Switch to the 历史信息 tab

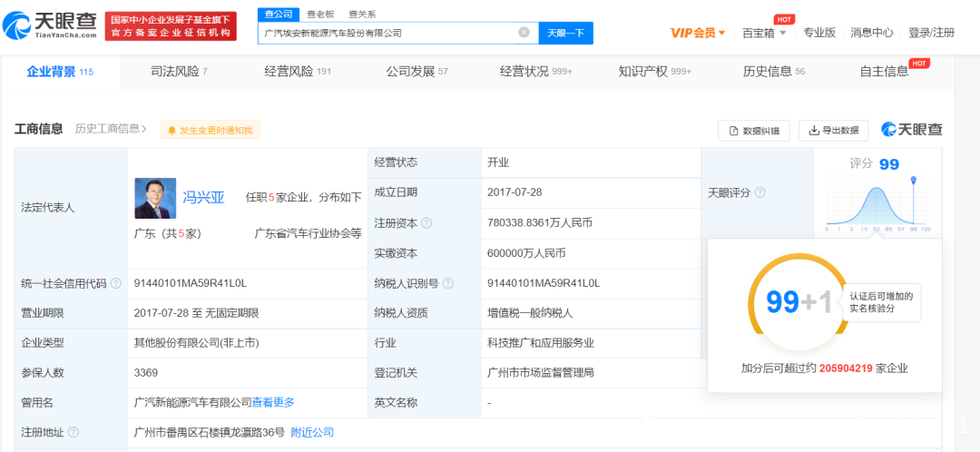pyautogui.click(x=774, y=72)
